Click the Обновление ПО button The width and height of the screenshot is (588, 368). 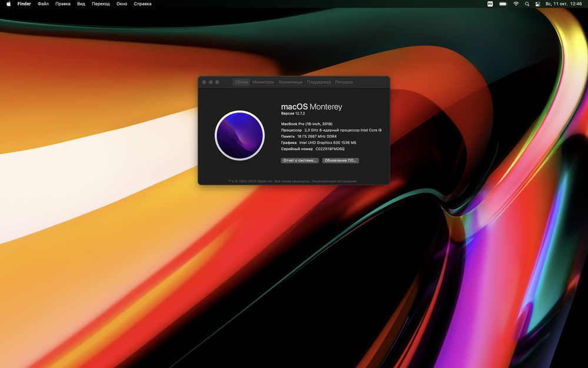(x=340, y=160)
